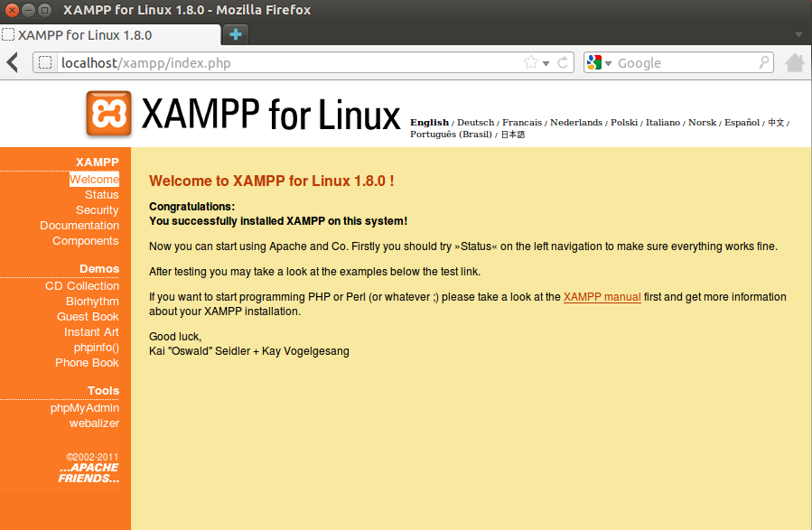Image resolution: width=812 pixels, height=530 pixels.
Task: Open the Status page in sidebar
Action: pos(102,195)
